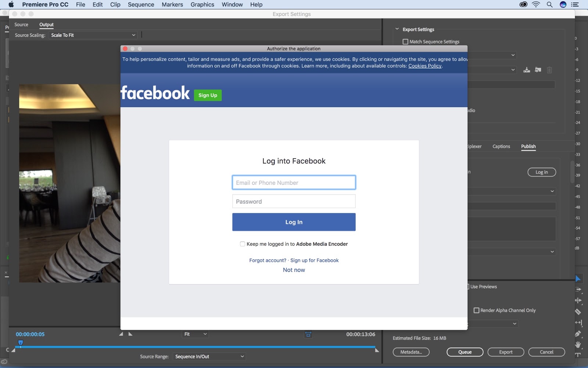Image resolution: width=588 pixels, height=368 pixels.
Task: Select the Track Select Forward tool
Action: [578, 290]
